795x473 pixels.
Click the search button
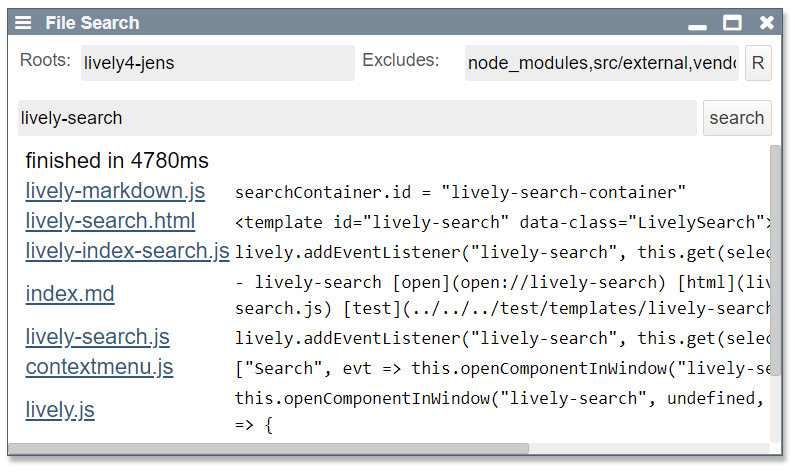(x=736, y=118)
